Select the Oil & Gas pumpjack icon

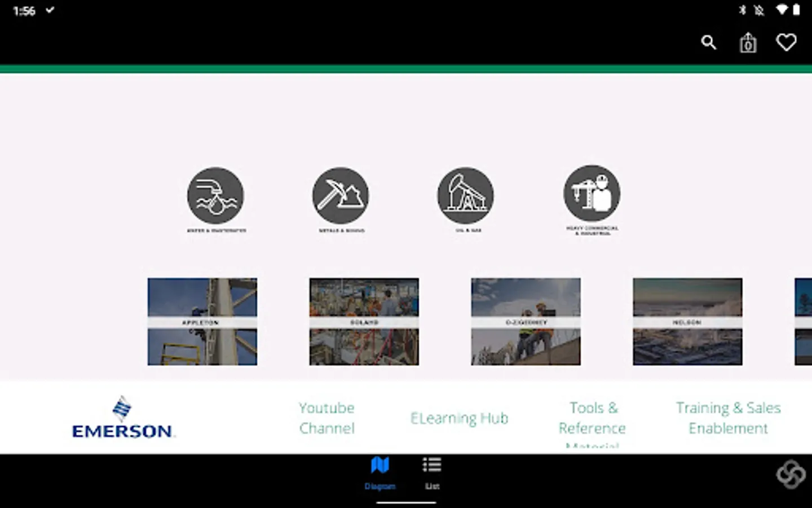(x=465, y=195)
